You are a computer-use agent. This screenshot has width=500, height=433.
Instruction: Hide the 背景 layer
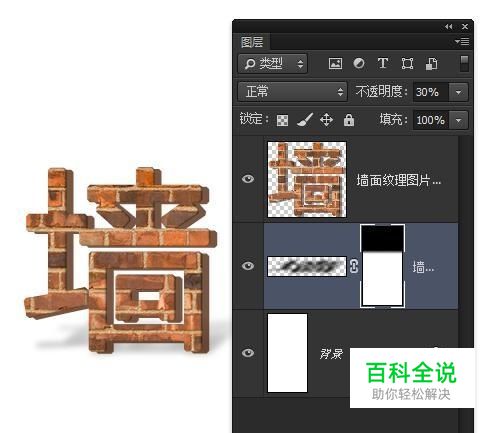[x=248, y=353]
